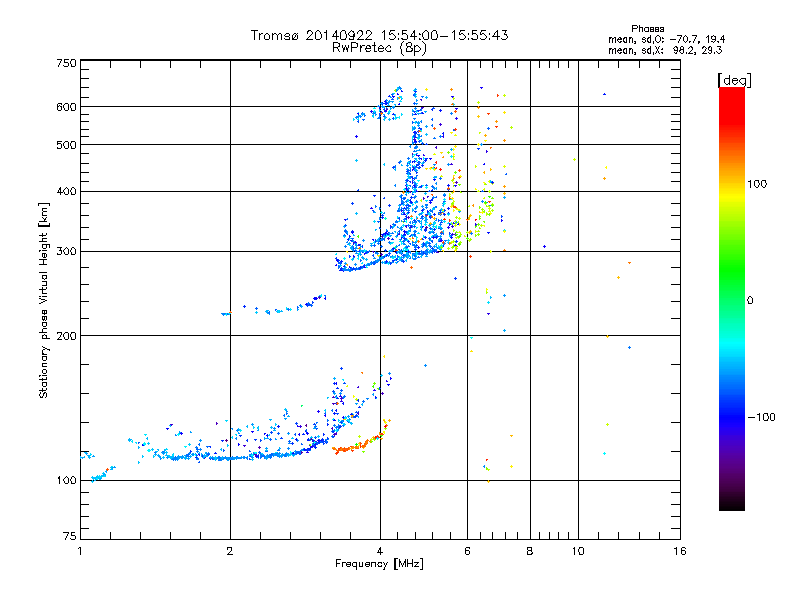Click the '[deg]' colorbar unit label
Image resolution: width=800 pixels, height=600 pixels.
[734, 80]
